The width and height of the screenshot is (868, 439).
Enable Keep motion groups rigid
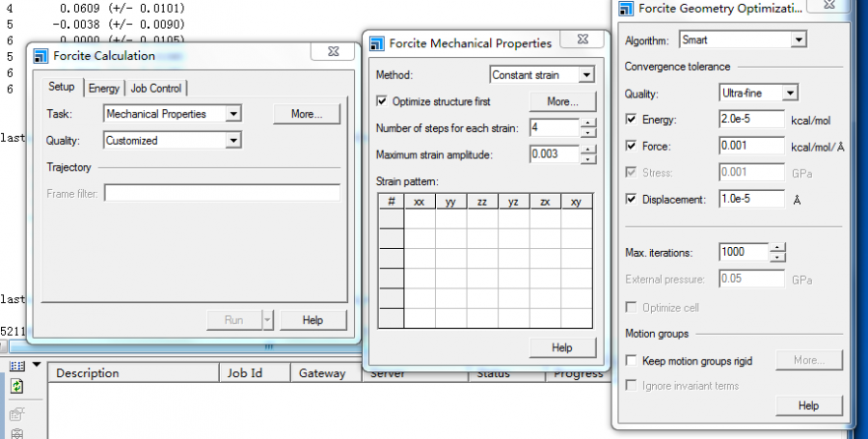tap(631, 361)
